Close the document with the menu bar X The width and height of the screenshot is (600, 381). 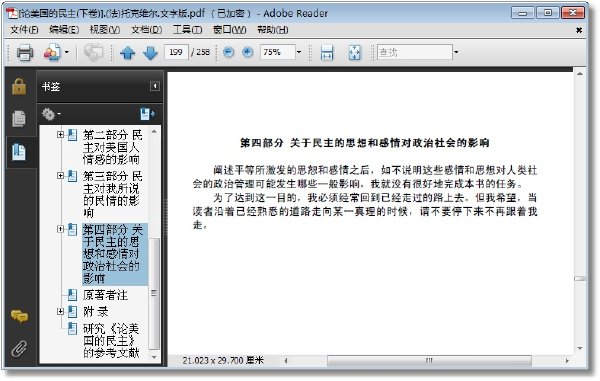(x=579, y=30)
